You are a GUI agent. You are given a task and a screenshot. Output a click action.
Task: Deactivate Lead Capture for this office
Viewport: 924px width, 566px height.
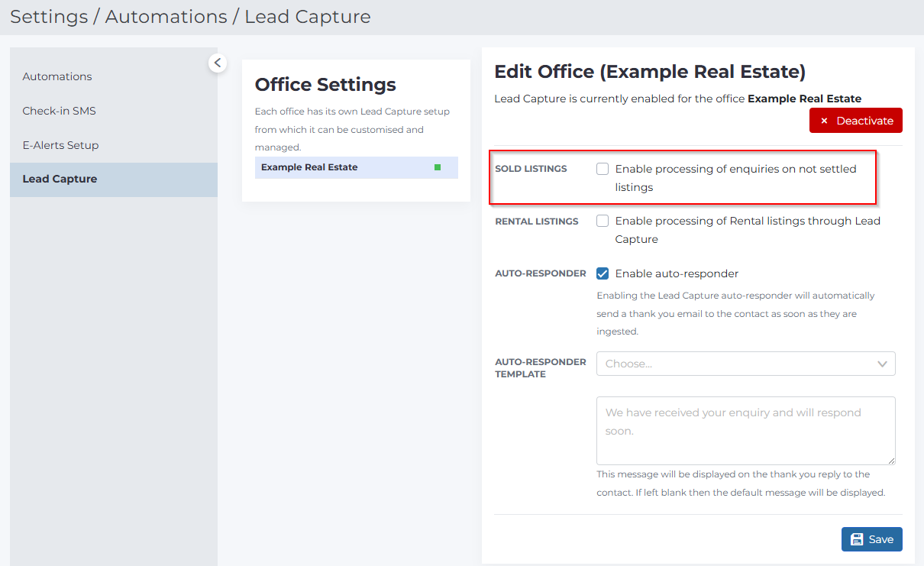856,121
